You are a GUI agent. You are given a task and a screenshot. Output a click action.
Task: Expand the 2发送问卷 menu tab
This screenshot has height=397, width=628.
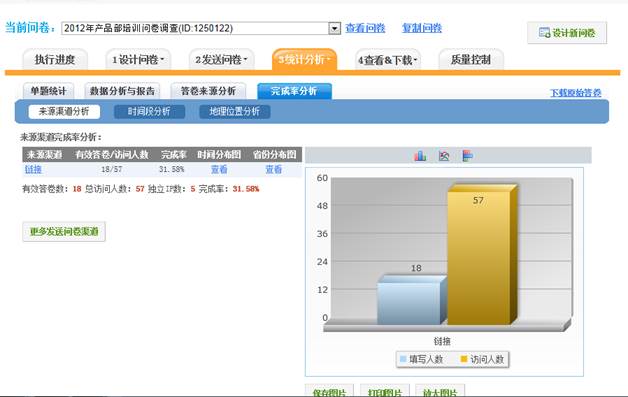click(x=221, y=60)
